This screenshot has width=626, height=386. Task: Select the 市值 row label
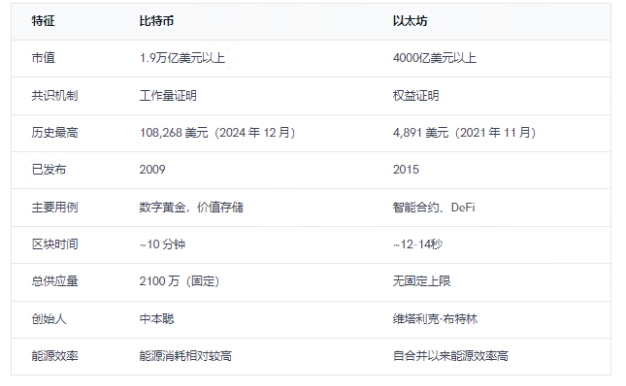coord(43,58)
